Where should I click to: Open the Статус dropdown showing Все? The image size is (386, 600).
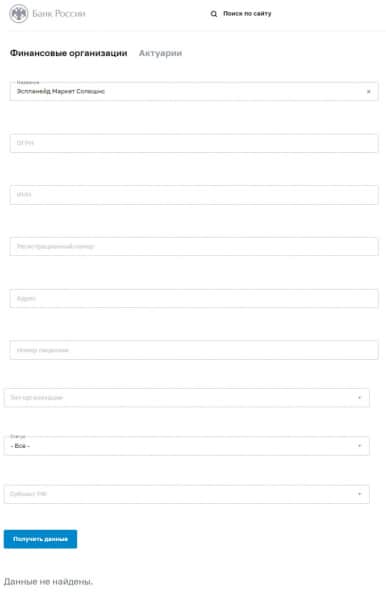coord(187,446)
